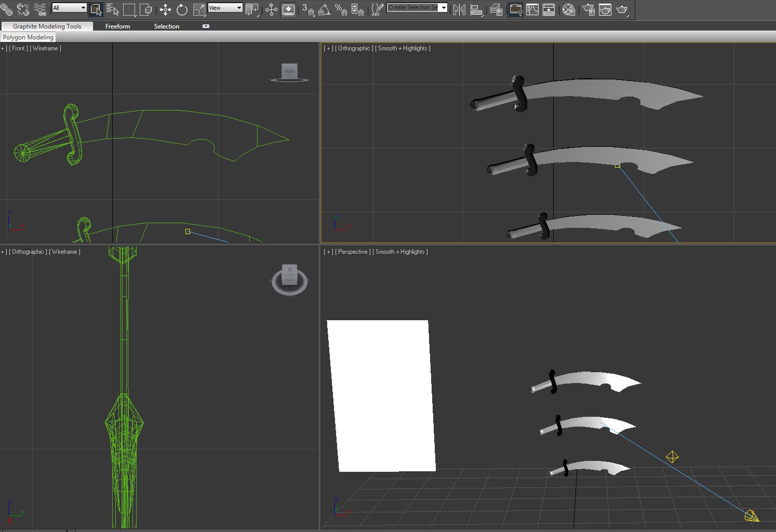776x532 pixels.
Task: Open the Render Setup dialog
Action: (588, 9)
